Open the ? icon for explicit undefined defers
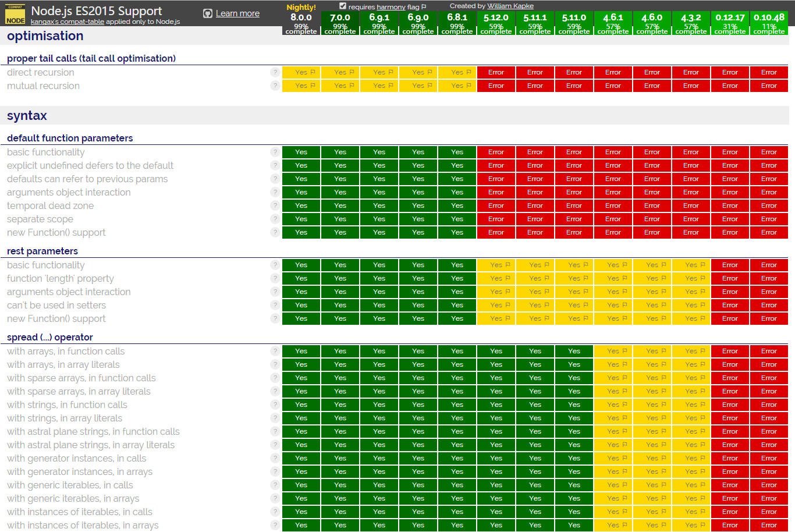This screenshot has height=532, width=795. [275, 165]
